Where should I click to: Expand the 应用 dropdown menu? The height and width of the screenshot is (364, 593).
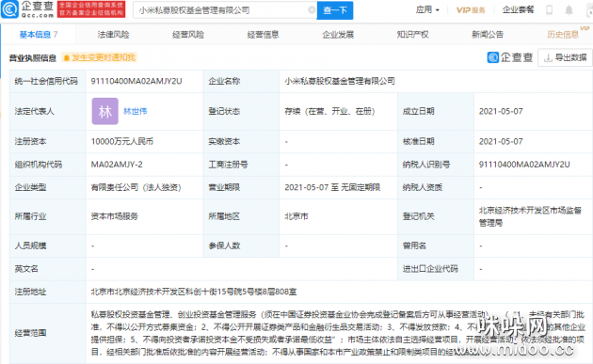[x=427, y=9]
